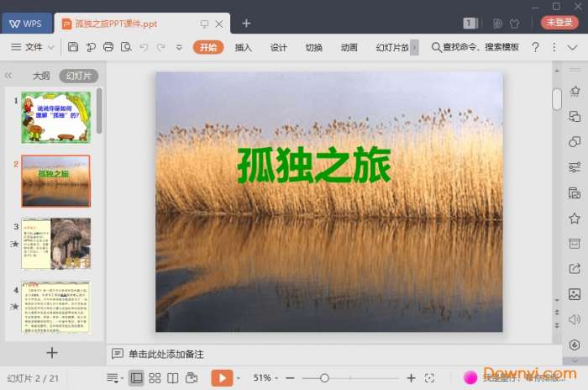This screenshot has height=390, width=588.
Task: Click the main editor vertical scrollbar thumb
Action: [x=557, y=98]
